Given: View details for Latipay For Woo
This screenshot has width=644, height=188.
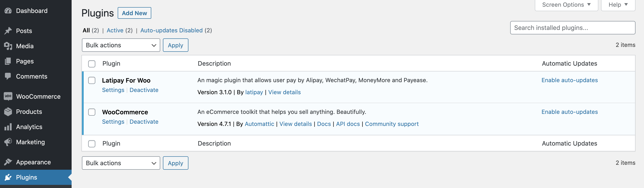Looking at the screenshot, I should click(284, 92).
